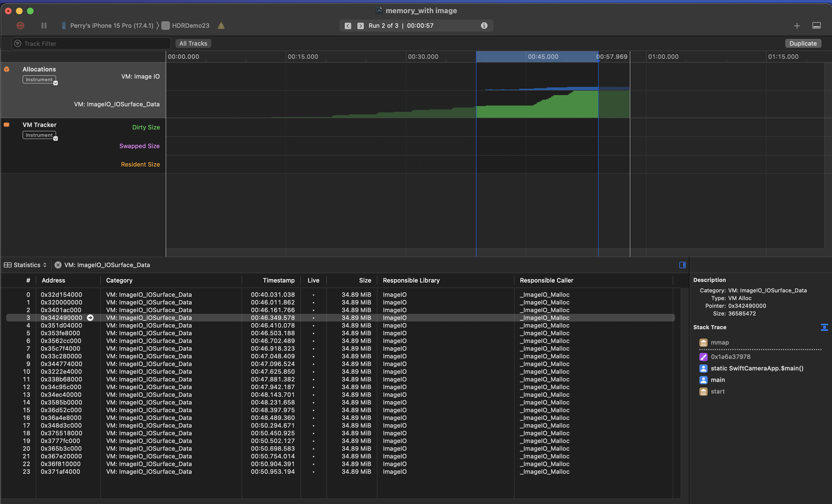832x504 pixels.
Task: Toggle the extended detail inspector panel
Action: pyautogui.click(x=682, y=265)
